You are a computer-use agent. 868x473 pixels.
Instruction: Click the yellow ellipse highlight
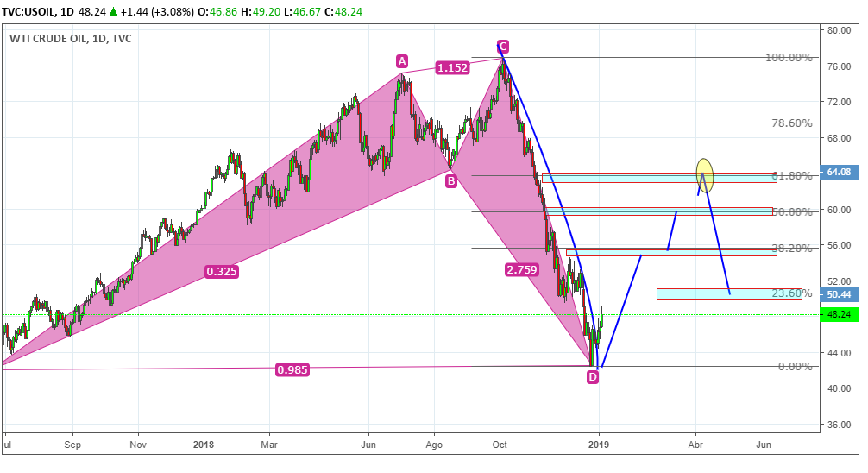coord(704,175)
